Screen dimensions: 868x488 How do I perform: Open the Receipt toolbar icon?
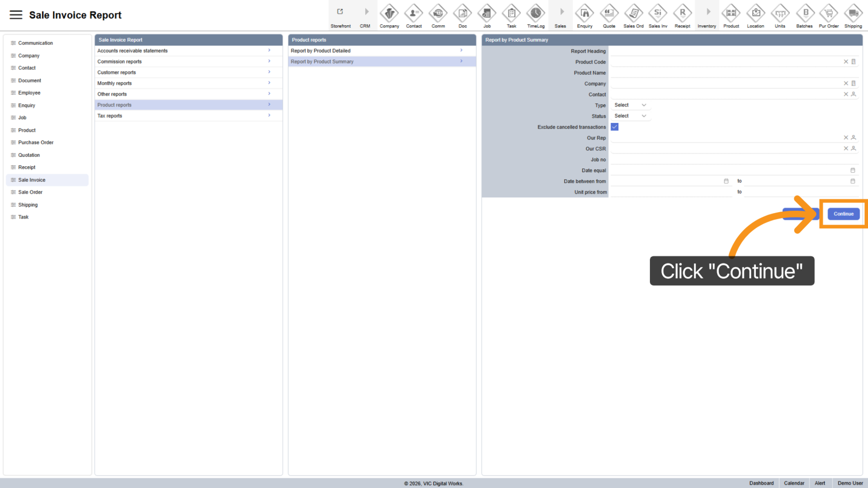click(682, 14)
